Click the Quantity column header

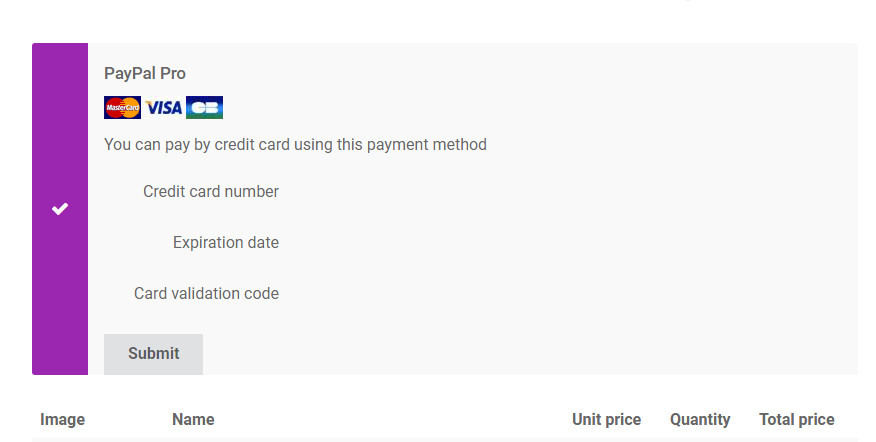click(x=700, y=420)
